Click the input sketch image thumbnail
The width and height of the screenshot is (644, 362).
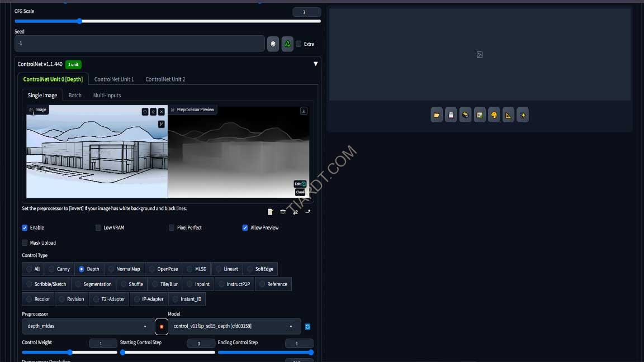point(97,151)
